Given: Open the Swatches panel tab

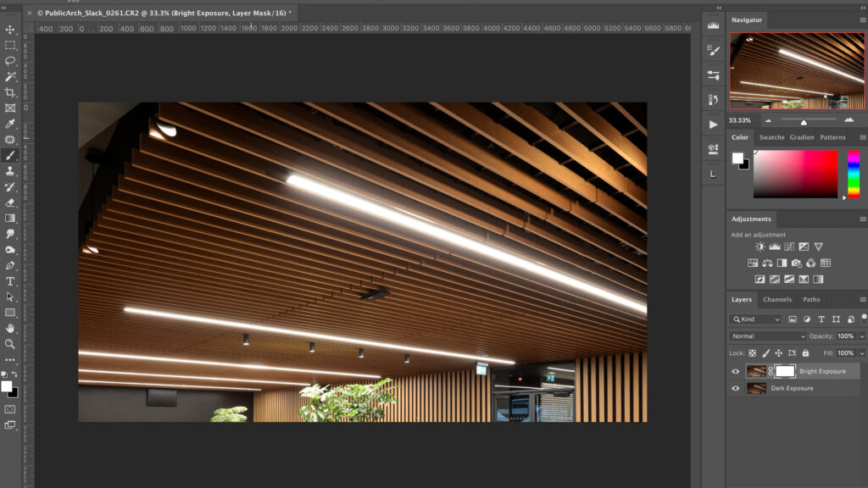Looking at the screenshot, I should click(771, 137).
